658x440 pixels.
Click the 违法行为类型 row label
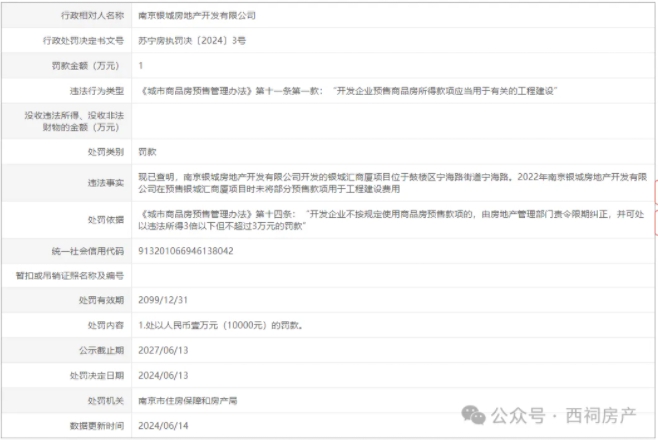(x=95, y=91)
